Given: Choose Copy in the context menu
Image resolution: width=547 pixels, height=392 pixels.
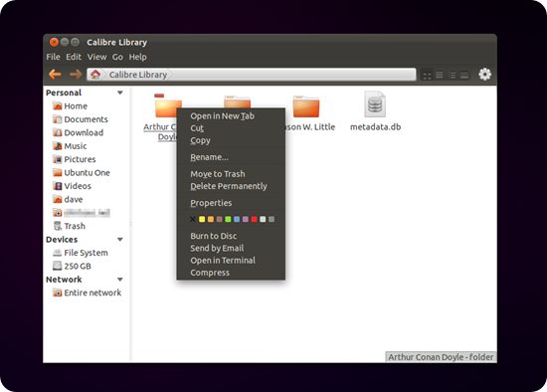Looking at the screenshot, I should pyautogui.click(x=231, y=140).
